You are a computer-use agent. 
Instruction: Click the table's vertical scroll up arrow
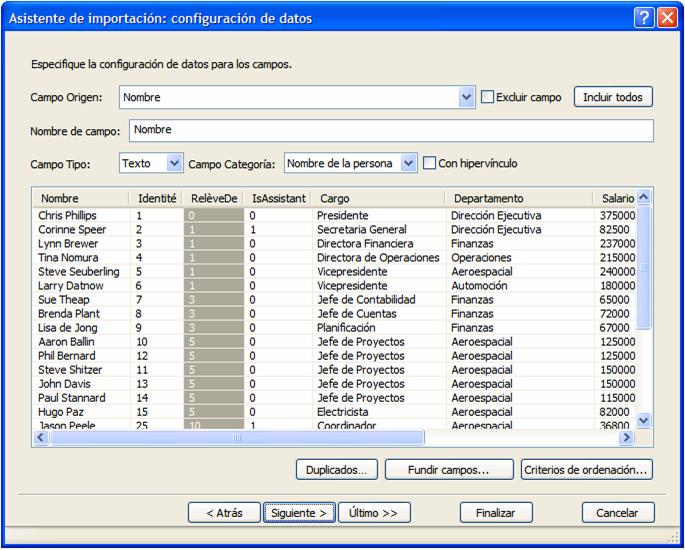point(643,197)
